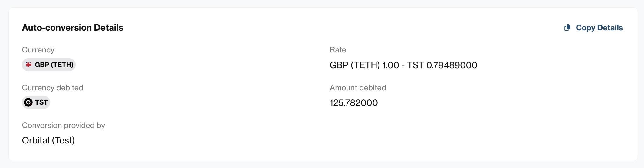Click the rate value GBP (TETH) 1.00 - TST 0.79489000
Viewport: 644px width, 168px height.
403,65
